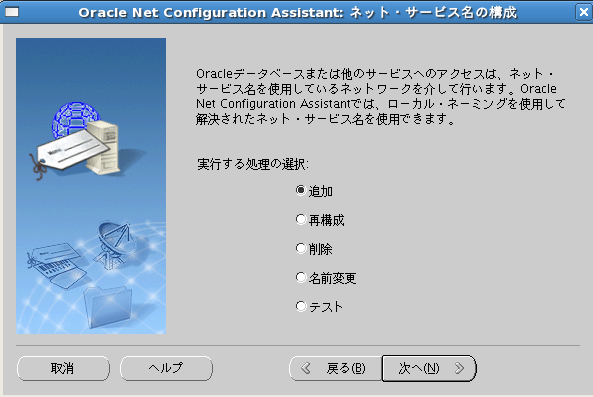Click the 実行する処理の選択 label
The height and width of the screenshot is (397, 593).
[253, 164]
